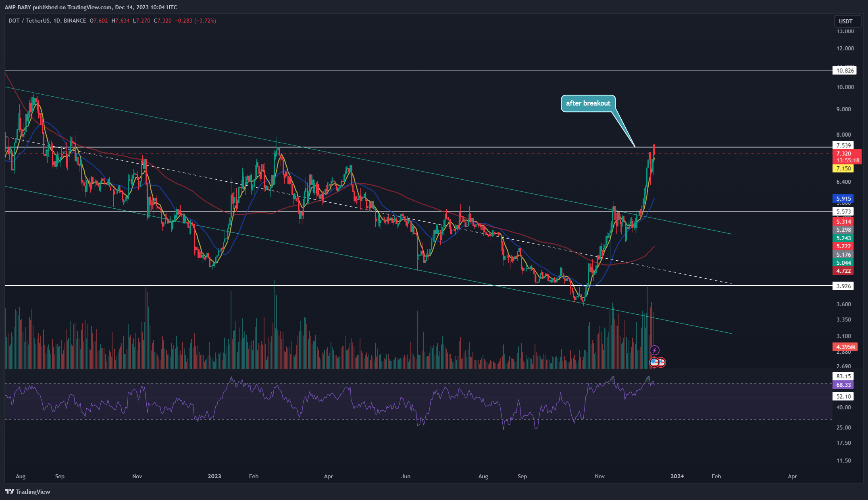The height and width of the screenshot is (500, 868).
Task: Click the blue 5.915 moving average label
Action: [843, 199]
